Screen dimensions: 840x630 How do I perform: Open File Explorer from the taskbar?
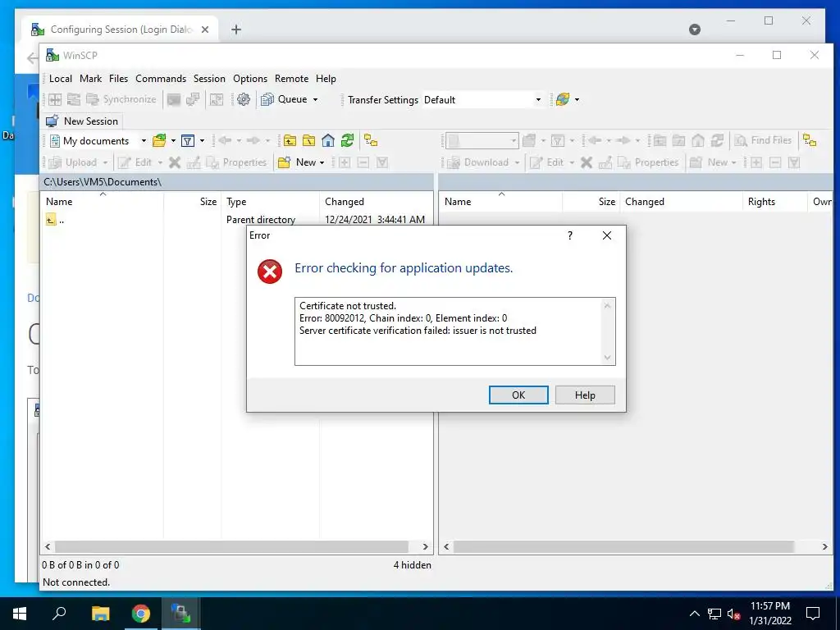click(x=100, y=614)
